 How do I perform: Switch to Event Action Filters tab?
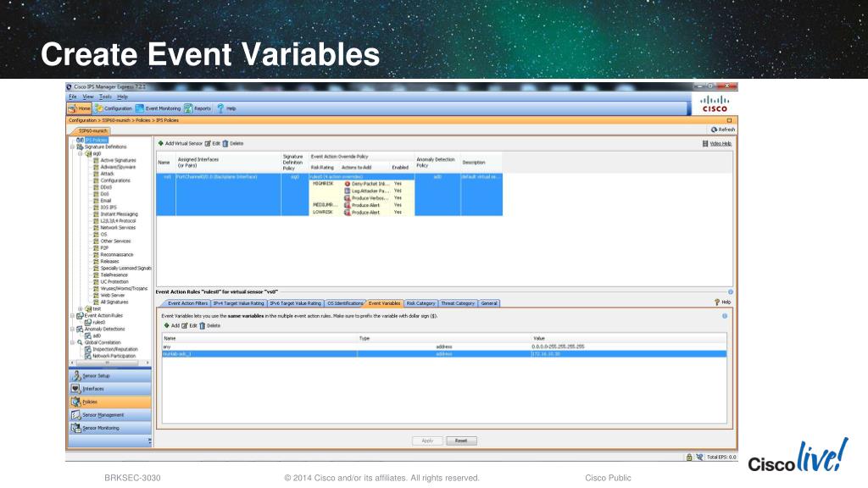(187, 303)
